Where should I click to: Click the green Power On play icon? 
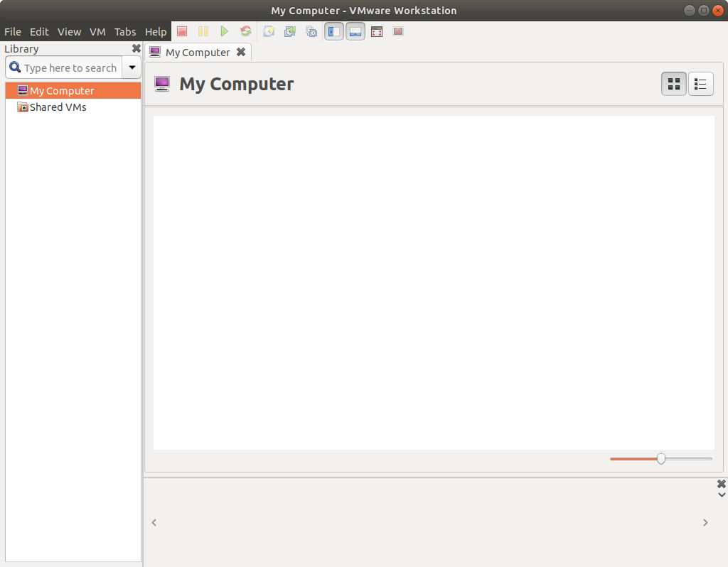[225, 31]
